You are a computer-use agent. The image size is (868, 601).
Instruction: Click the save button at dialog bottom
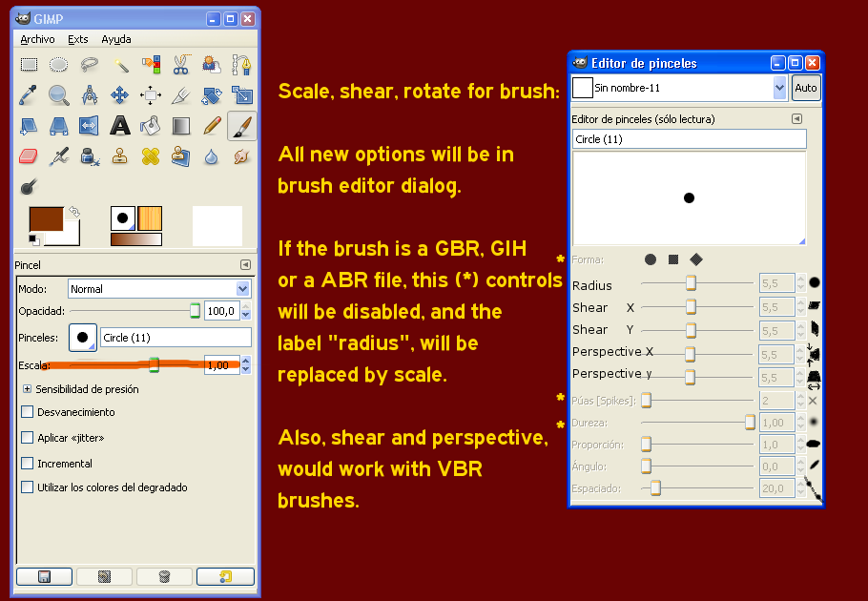point(44,576)
